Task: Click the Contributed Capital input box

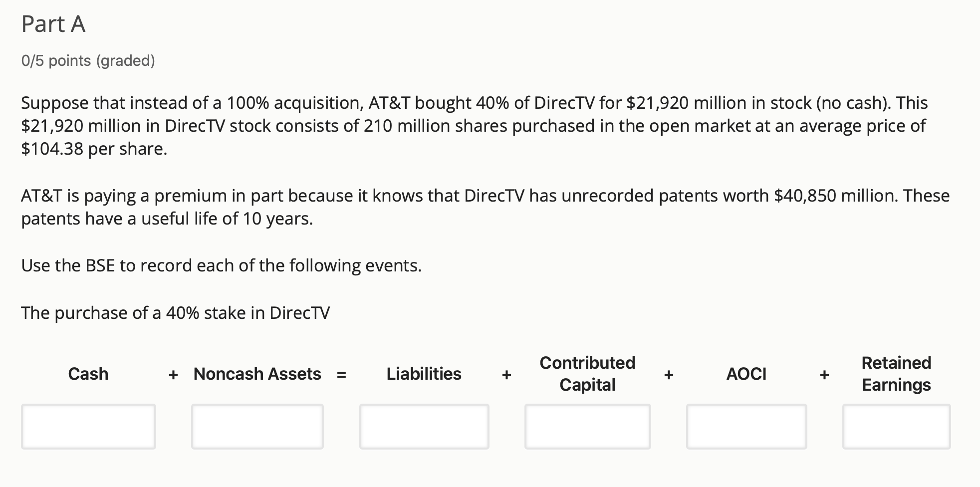Action: 588,427
